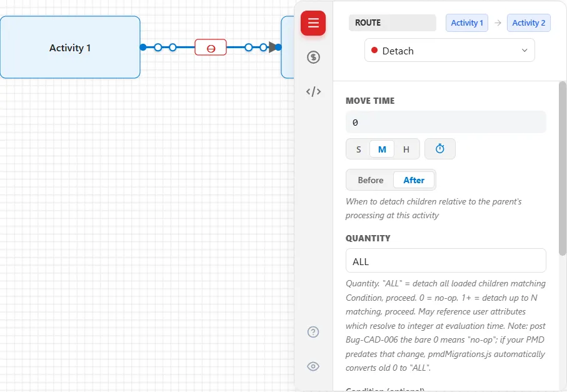Screen dimensions: 567x392
Task: Select seconds unit S
Action: 358,149
